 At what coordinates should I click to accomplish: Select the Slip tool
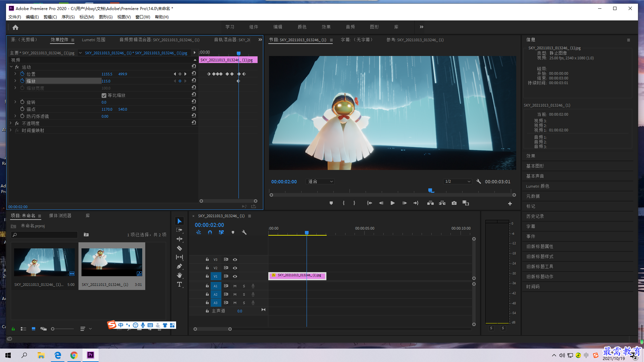coord(179,257)
